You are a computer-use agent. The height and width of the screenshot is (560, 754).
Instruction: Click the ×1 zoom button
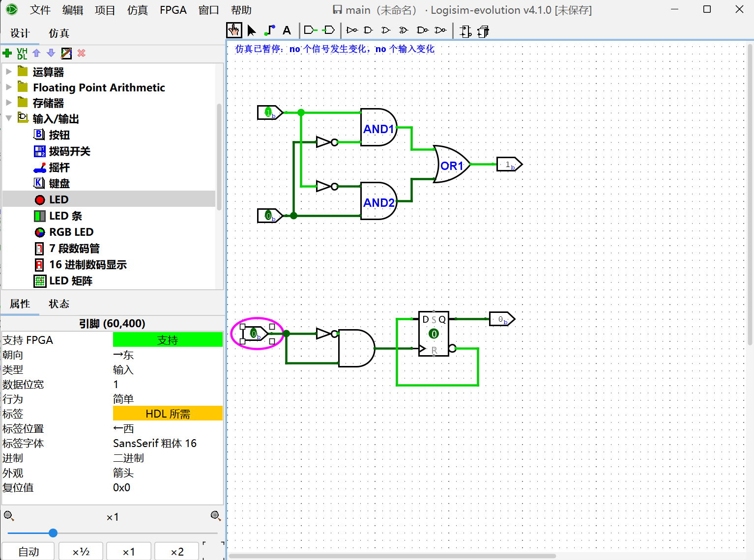(129, 551)
